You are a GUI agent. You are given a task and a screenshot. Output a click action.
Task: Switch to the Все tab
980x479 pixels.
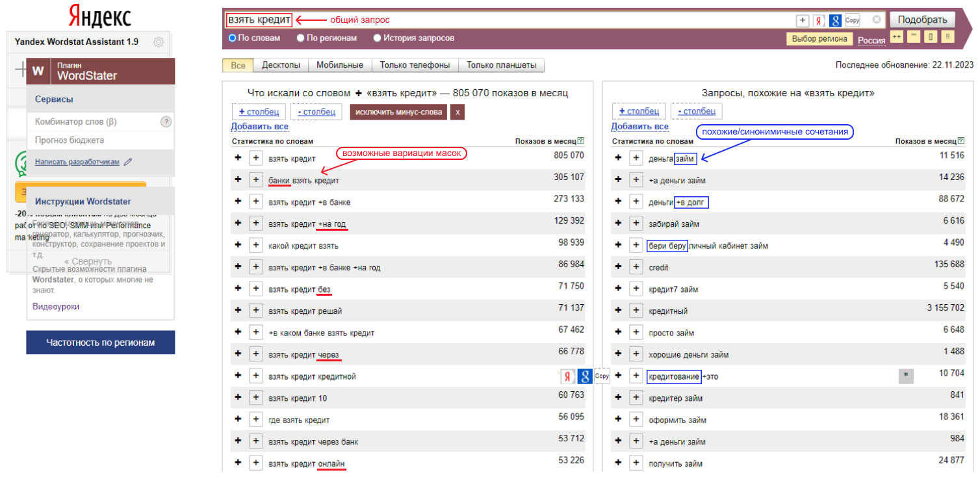point(239,66)
